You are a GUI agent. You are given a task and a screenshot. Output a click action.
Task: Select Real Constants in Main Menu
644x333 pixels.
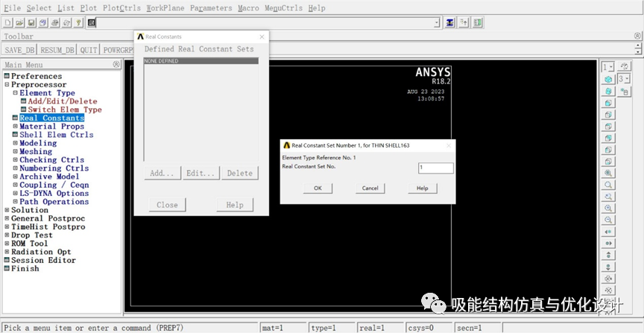click(51, 118)
